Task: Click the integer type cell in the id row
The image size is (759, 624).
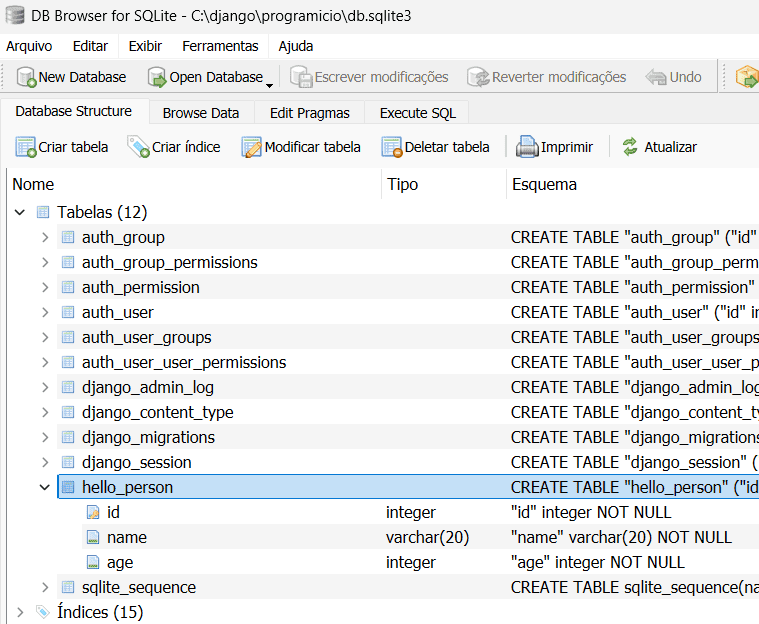Action: (410, 512)
